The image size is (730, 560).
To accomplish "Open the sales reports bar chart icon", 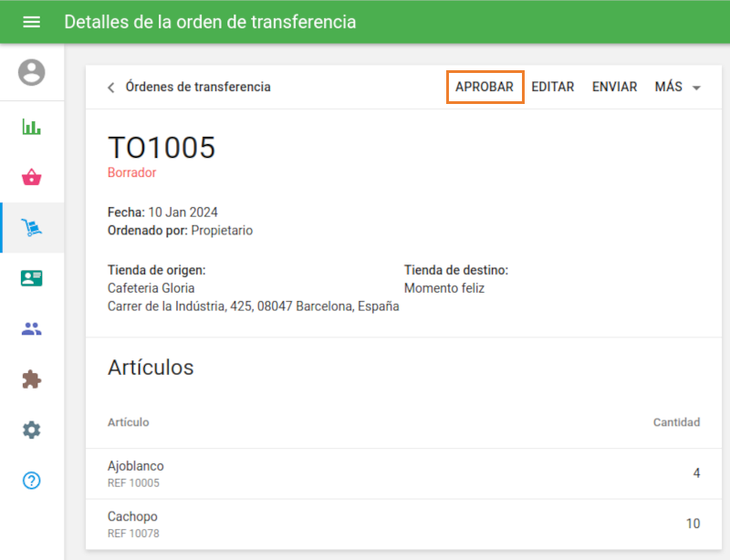I will 32,127.
